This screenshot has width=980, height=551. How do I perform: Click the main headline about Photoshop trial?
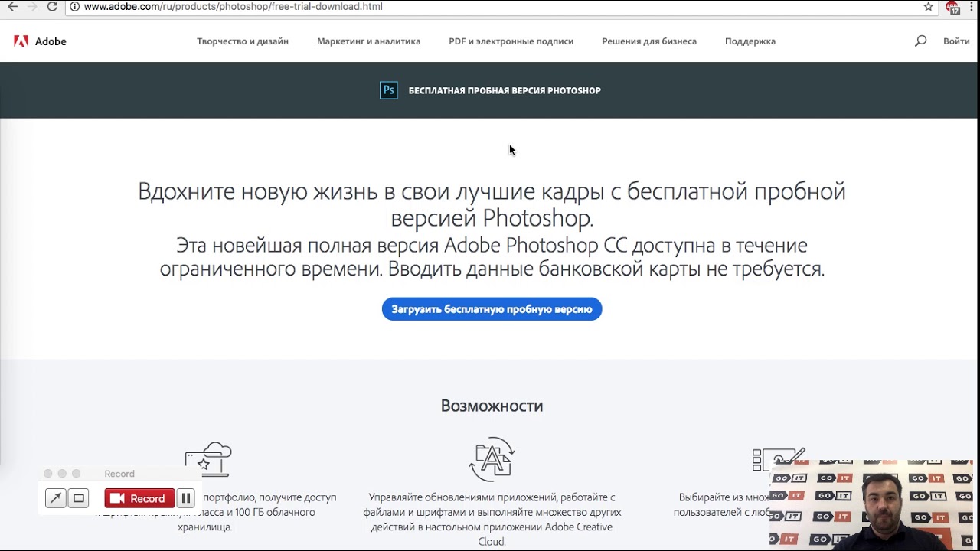[492, 204]
